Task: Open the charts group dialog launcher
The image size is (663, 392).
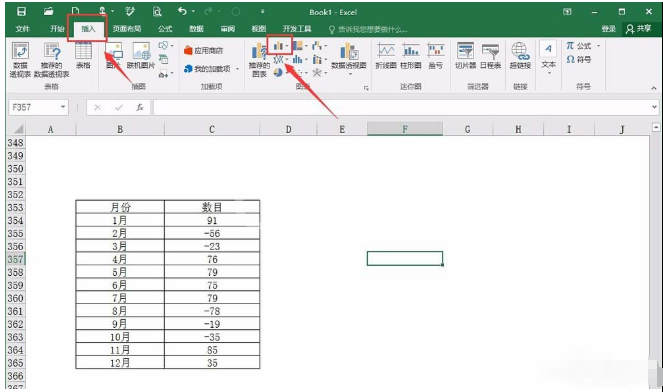Action: pos(366,88)
